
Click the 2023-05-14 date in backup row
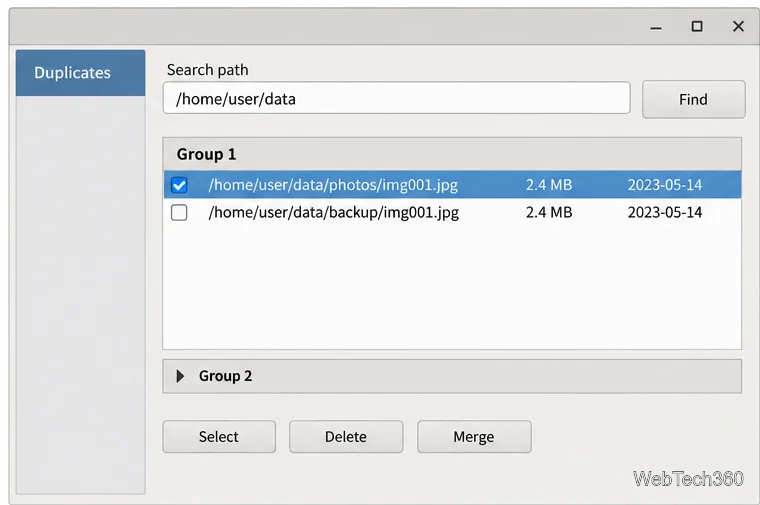(x=665, y=212)
